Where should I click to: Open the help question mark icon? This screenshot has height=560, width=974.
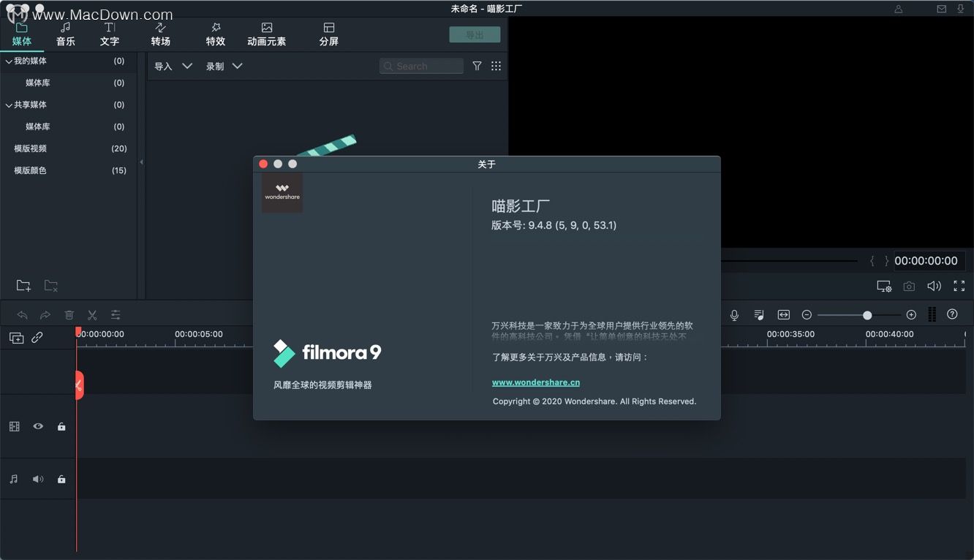(x=952, y=314)
